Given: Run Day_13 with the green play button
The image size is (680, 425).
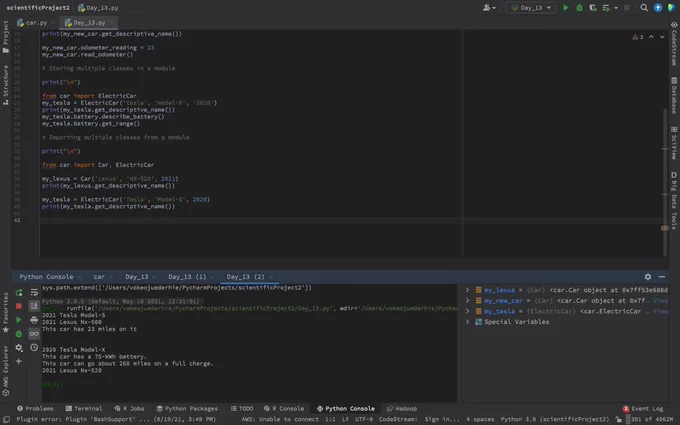Looking at the screenshot, I should coord(566,8).
